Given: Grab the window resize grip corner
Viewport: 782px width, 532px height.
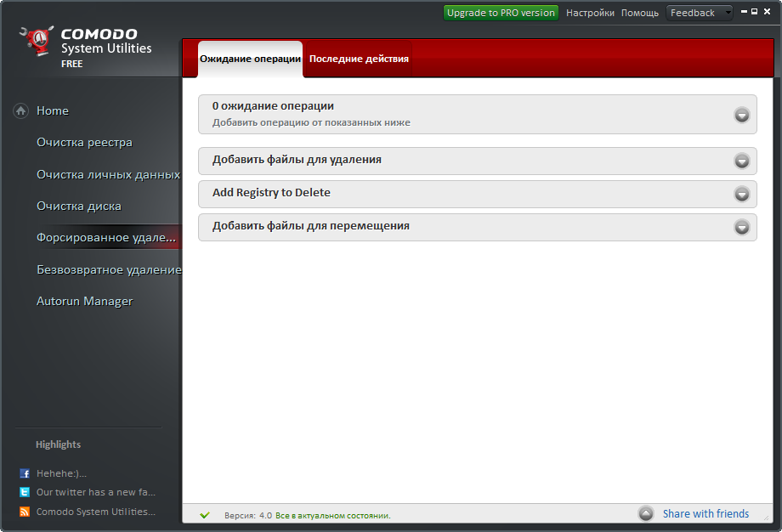Looking at the screenshot, I should pyautogui.click(x=767, y=518).
